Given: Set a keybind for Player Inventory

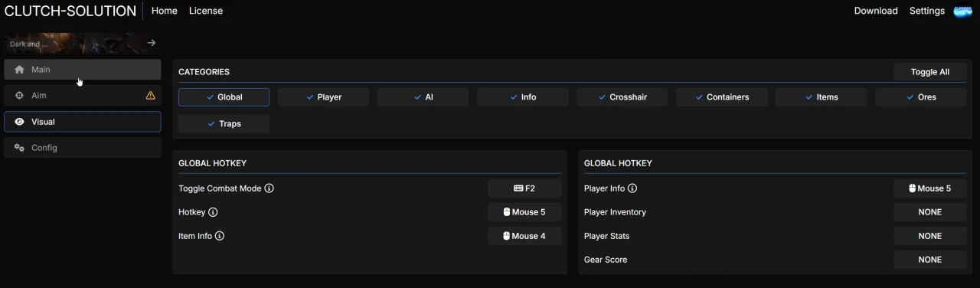Looking at the screenshot, I should pos(929,212).
